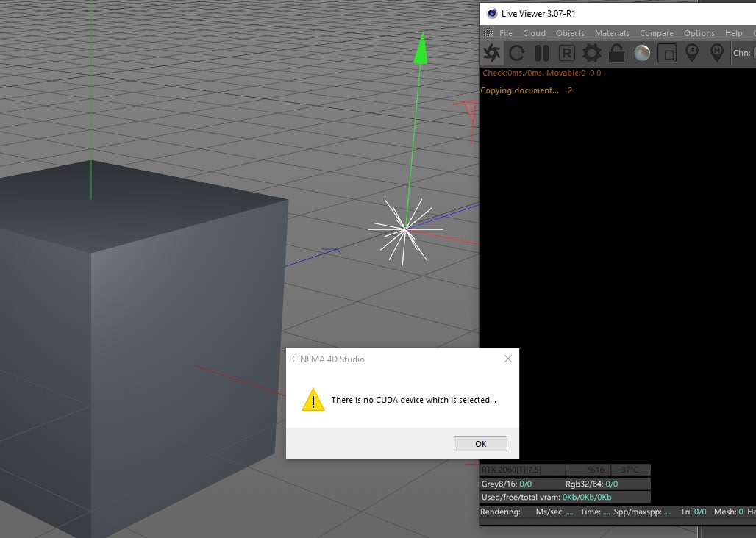
Task: Open the Cloud menu
Action: [x=534, y=33]
